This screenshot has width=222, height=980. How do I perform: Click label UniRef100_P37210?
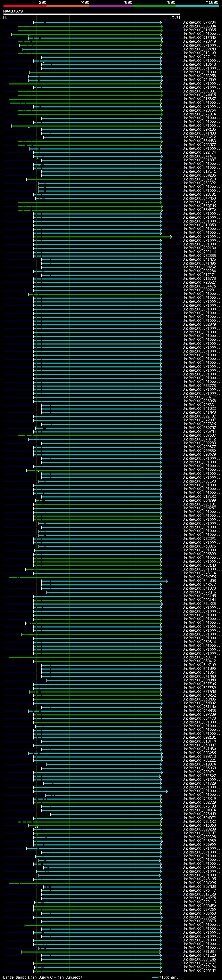pos(199,179)
